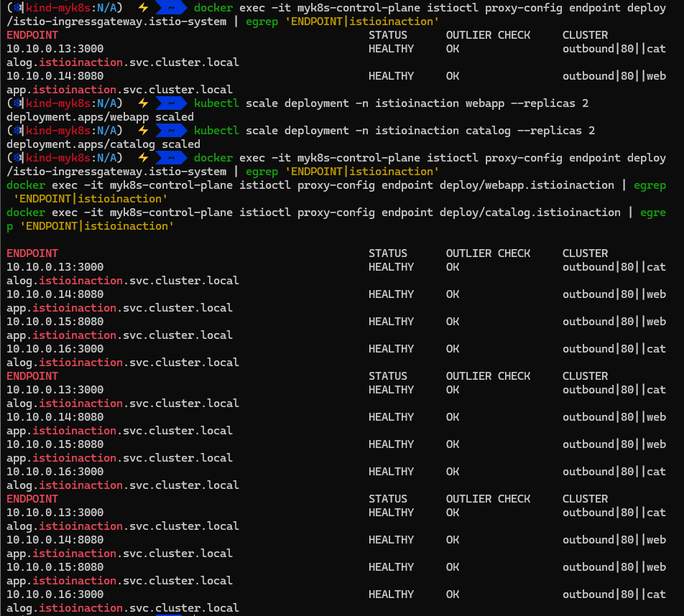Click '10.10.0.16:3000' in the bottommost table
The width and height of the screenshot is (684, 616).
[x=55, y=594]
